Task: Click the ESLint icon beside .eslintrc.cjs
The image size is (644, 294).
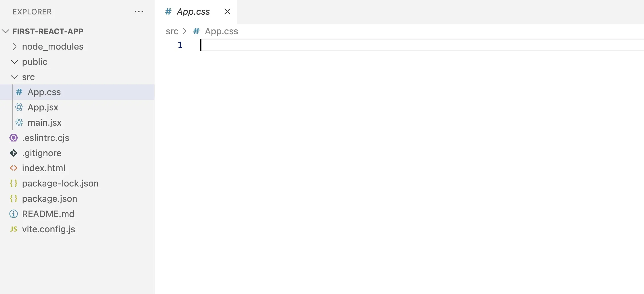Action: (x=14, y=138)
